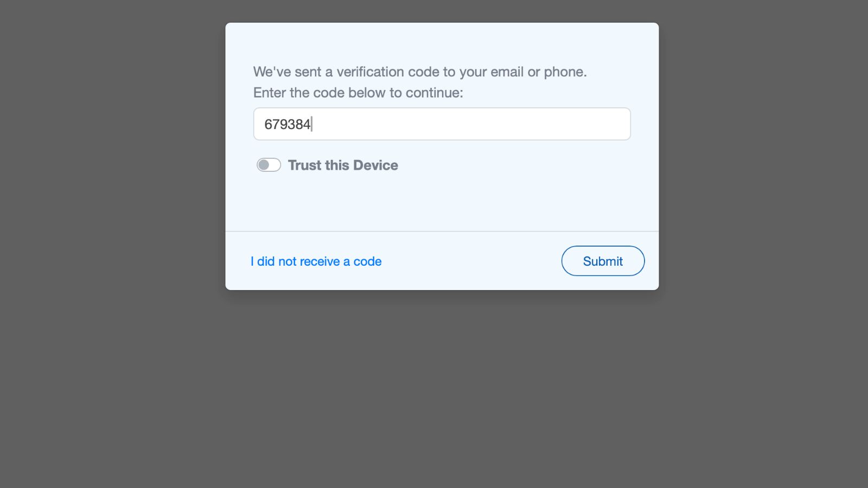Screen dimensions: 868x488
Task: Open the 'I did not receive a code' link
Action: 316,261
